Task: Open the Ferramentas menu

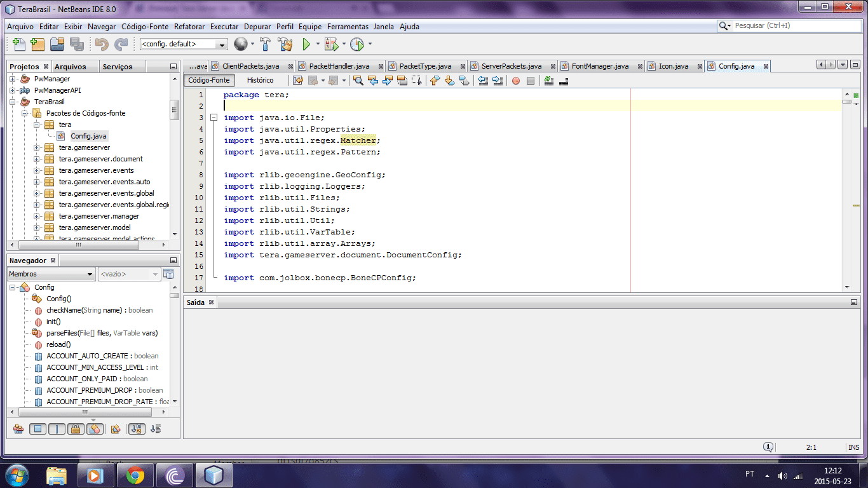Action: click(348, 27)
